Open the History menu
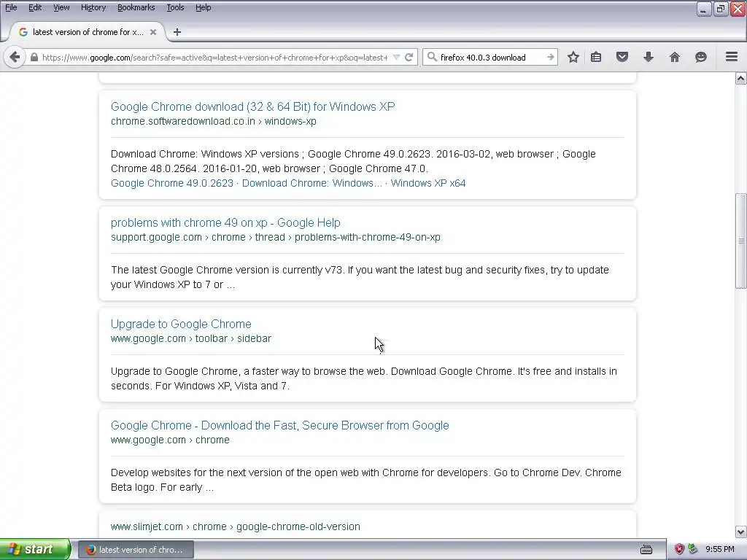Screen dimensions: 747x560 point(93,7)
